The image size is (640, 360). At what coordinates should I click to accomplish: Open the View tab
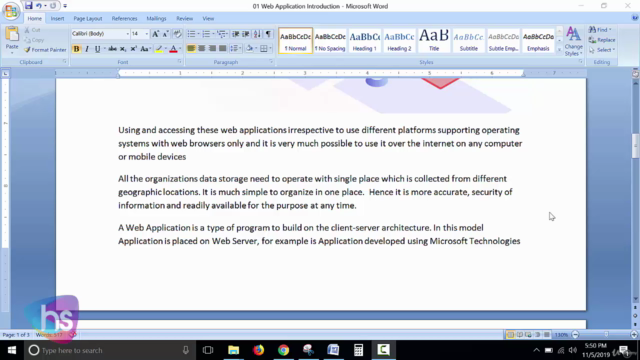[208, 18]
